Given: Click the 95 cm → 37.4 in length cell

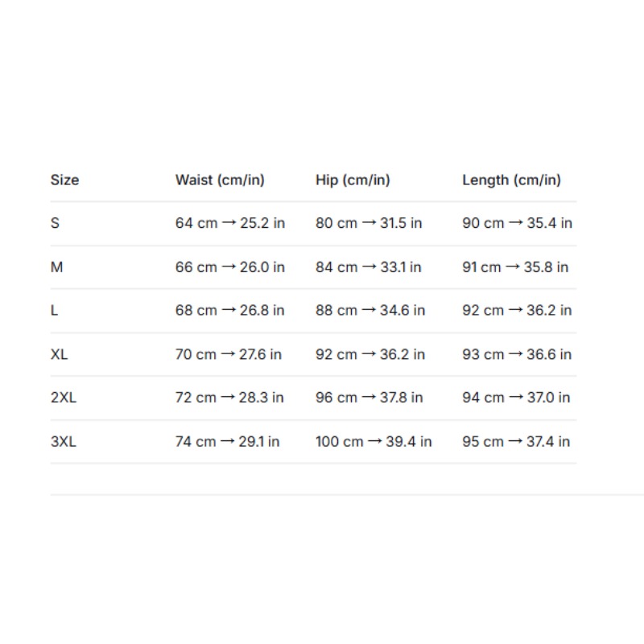Looking at the screenshot, I should pos(516,441).
